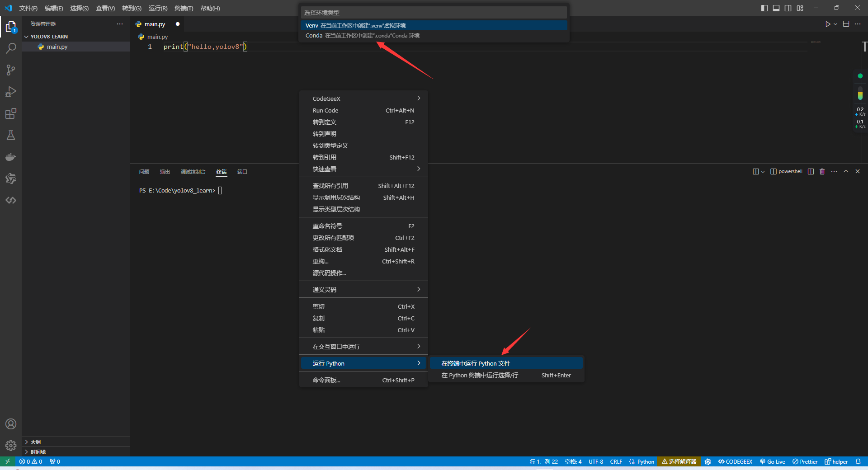Screen dimensions: 868x470
Task: Click the notifications bell icon
Action: [858, 461]
